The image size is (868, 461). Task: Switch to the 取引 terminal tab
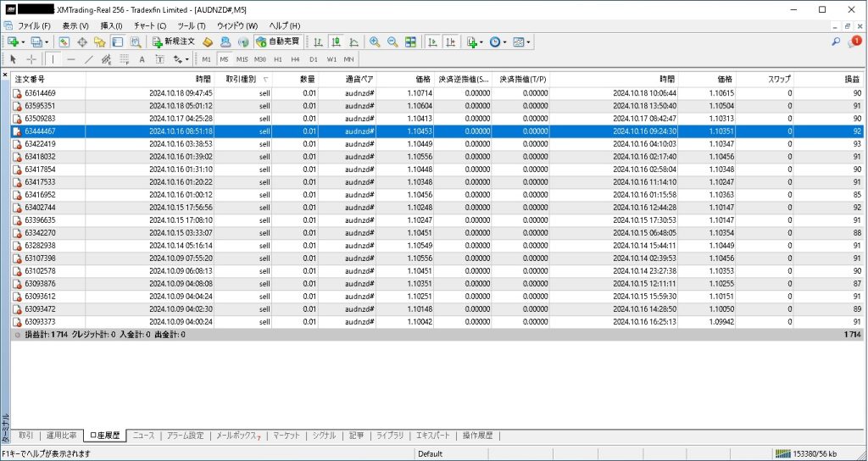click(x=26, y=436)
